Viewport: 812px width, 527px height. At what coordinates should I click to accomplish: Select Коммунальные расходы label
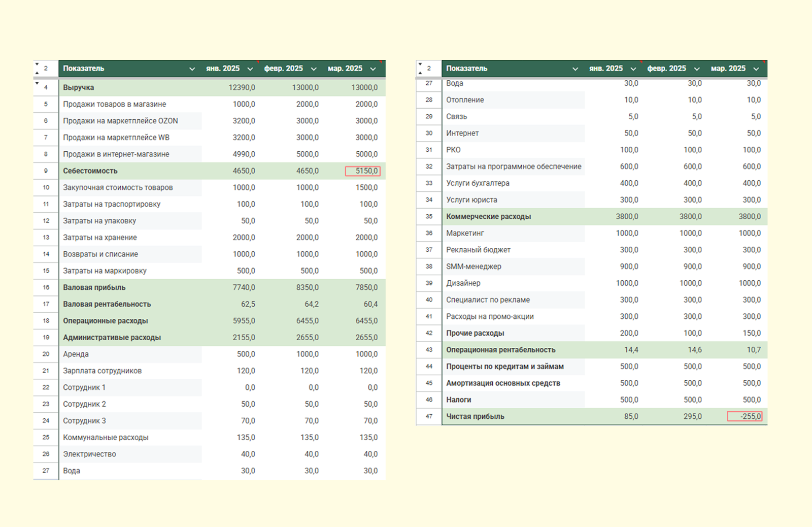point(106,438)
